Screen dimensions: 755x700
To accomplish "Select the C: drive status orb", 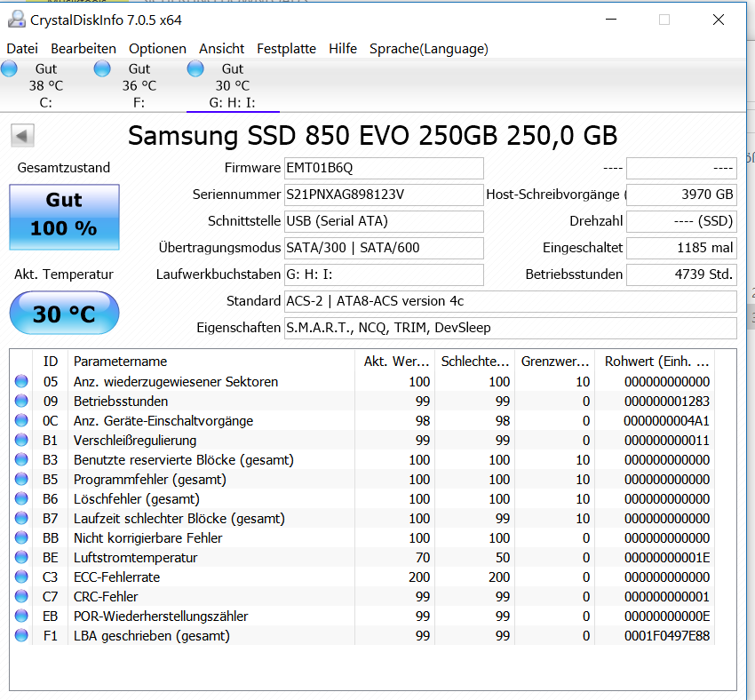I will (x=9, y=68).
